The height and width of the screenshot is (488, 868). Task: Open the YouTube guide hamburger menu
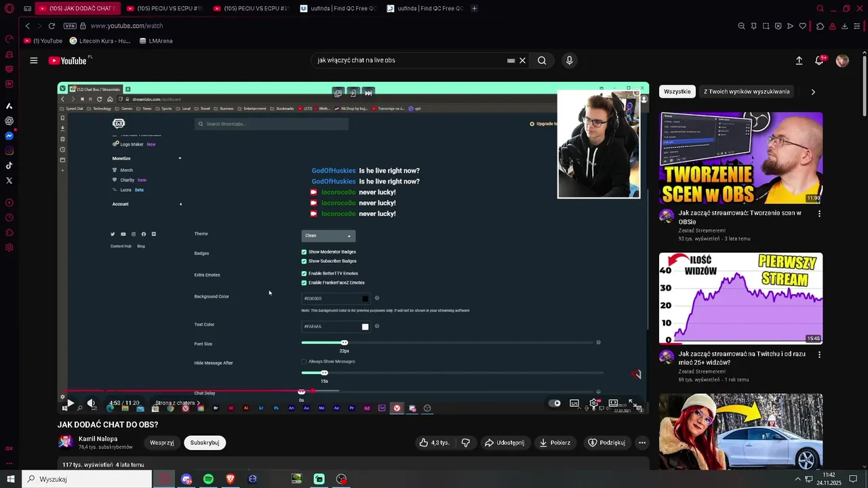pyautogui.click(x=33, y=60)
